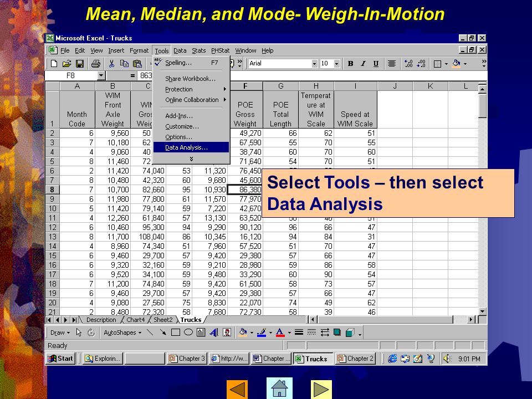532x399 pixels.
Task: Print using the printer icon
Action: (x=96, y=63)
